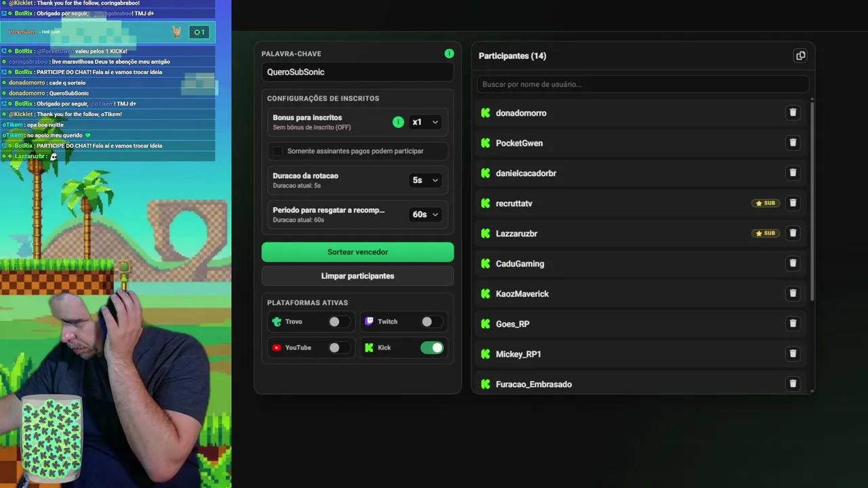Click trash icon beside Mickey_RP1
868x488 pixels.
coord(793,354)
